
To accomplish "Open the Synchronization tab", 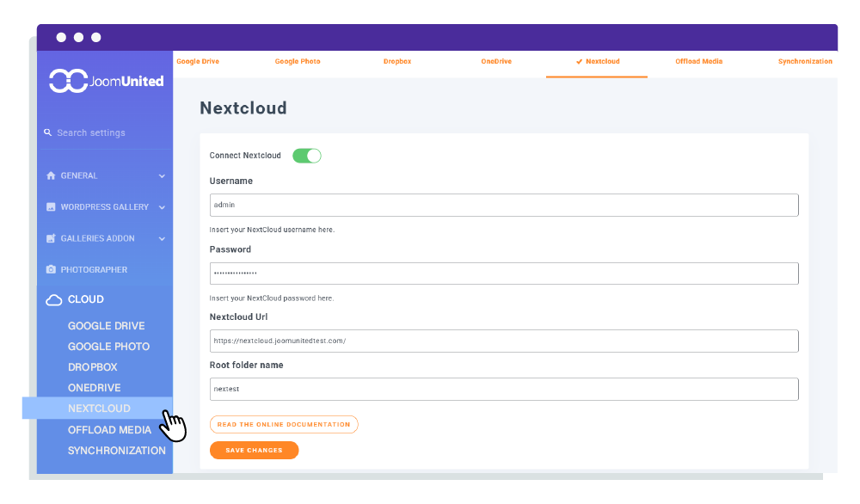I will [x=805, y=61].
